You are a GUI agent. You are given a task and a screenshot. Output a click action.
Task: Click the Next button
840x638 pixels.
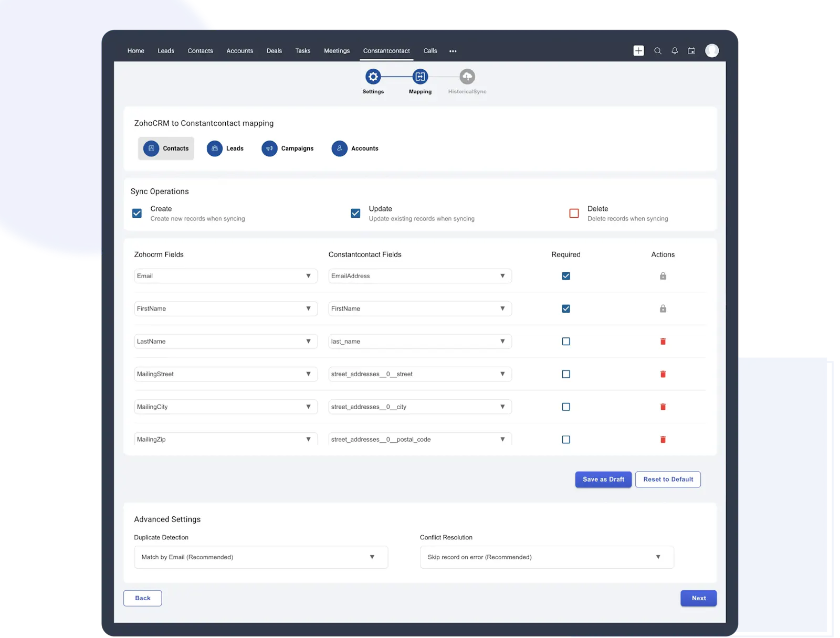tap(699, 598)
